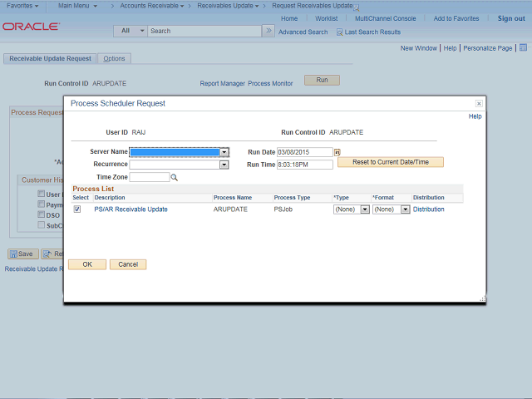Click the Time Zone lookup magnifier
The height and width of the screenshot is (399, 532).
click(x=175, y=177)
